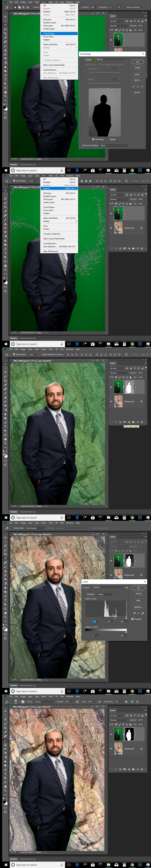This screenshot has height=868, width=151.
Task: Click Options... in the Levels dialog
Action: pos(138,607)
